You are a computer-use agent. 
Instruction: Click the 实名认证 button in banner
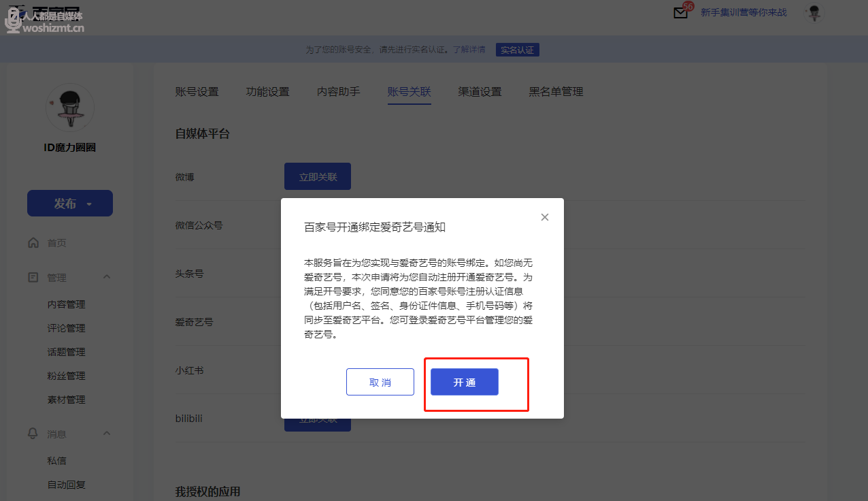tap(517, 50)
